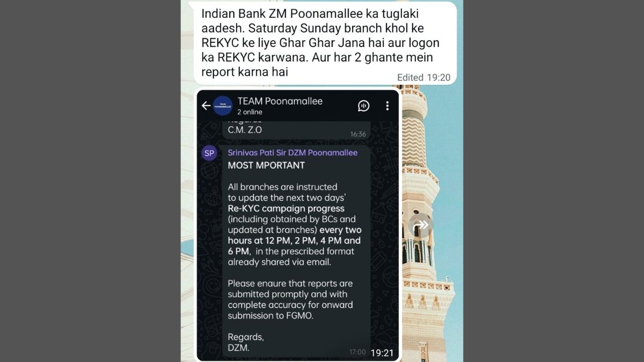The width and height of the screenshot is (644, 362).
Task: Tap the Edited 19:20 timestamp
Action: click(x=423, y=77)
